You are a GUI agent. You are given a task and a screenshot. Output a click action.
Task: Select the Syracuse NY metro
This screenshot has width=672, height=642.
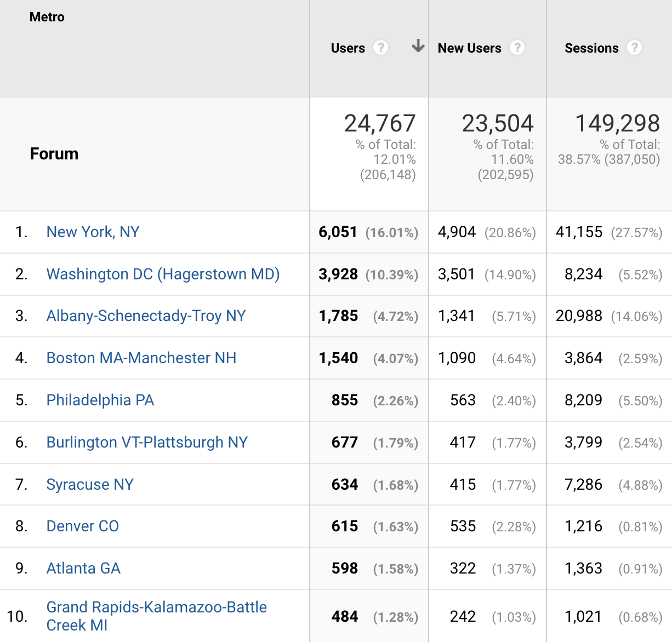[89, 484]
